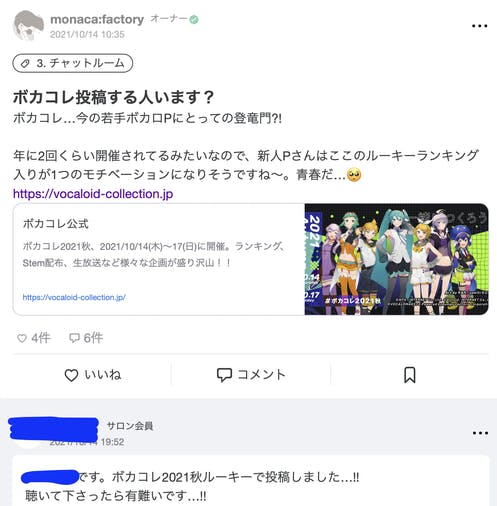This screenshot has width=497, height=506.
Task: Click the post title ボカコレ投稿する人います？
Action: (113, 97)
